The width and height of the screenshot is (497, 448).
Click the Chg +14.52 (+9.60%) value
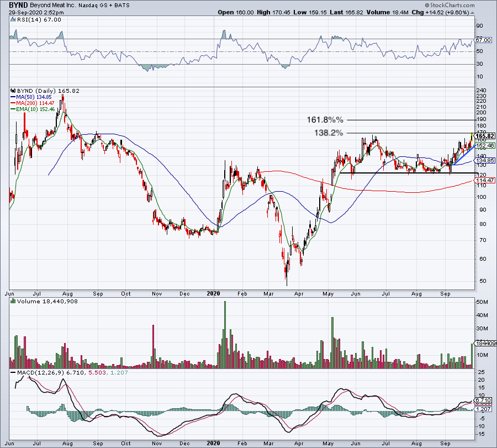[x=440, y=12]
